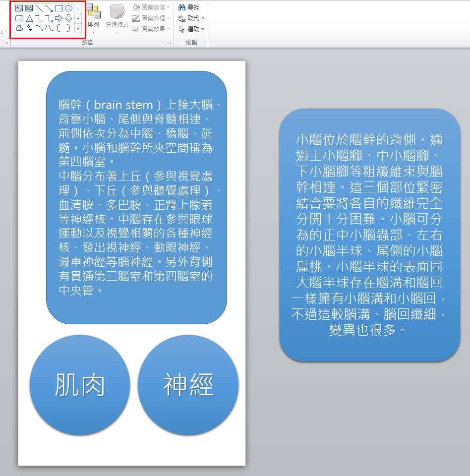Select the horizontal text box shape
470x476 pixels.
[x=19, y=8]
